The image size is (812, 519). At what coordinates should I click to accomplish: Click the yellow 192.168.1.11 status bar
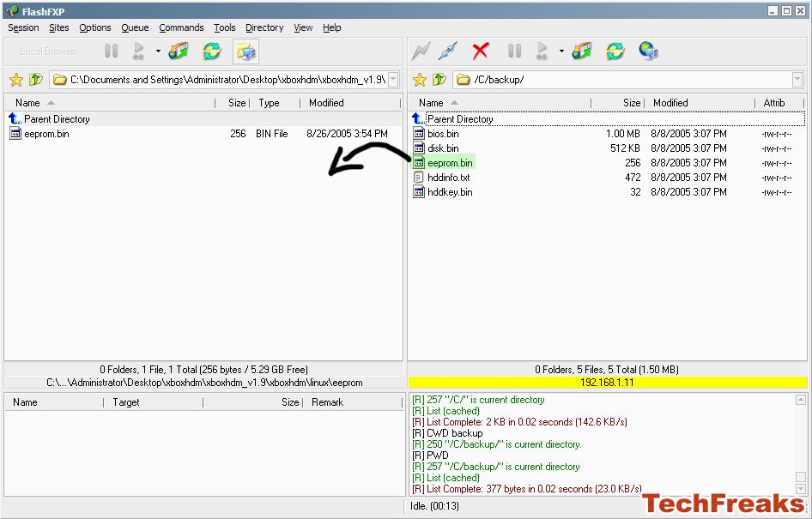(608, 383)
